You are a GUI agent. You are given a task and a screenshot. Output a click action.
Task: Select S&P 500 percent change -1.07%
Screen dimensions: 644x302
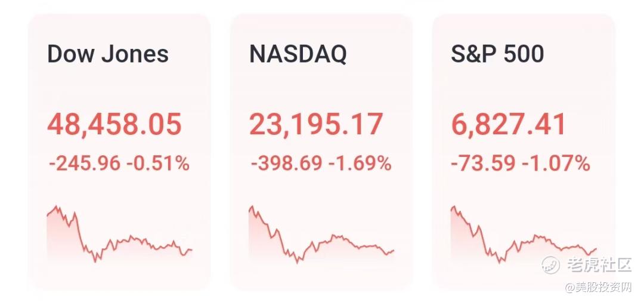556,162
